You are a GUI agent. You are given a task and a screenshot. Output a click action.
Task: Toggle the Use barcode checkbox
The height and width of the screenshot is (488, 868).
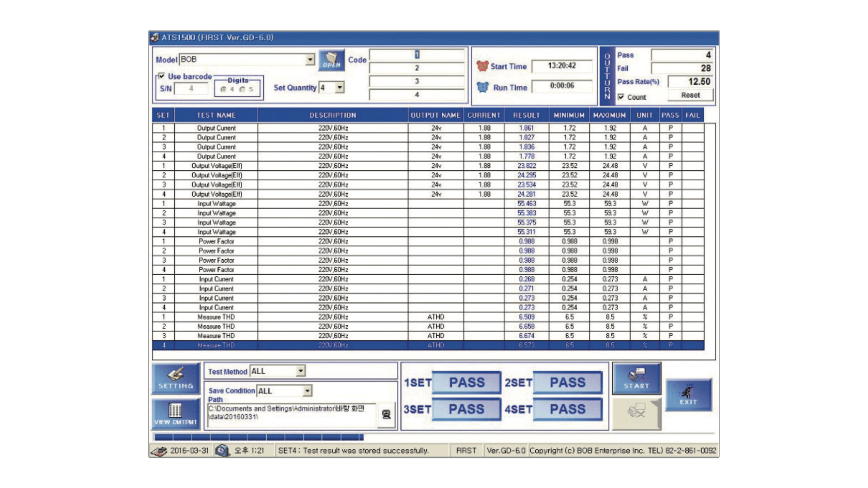point(162,76)
